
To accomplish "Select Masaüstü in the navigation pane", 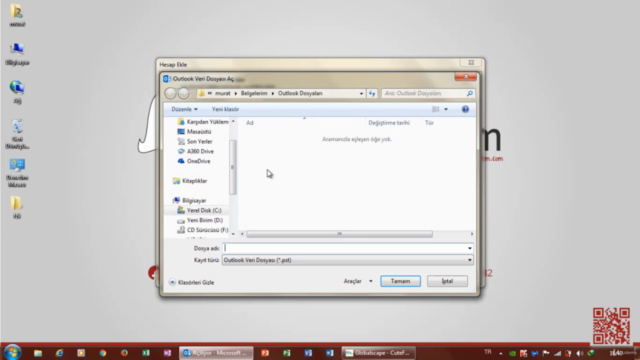I will pyautogui.click(x=195, y=131).
